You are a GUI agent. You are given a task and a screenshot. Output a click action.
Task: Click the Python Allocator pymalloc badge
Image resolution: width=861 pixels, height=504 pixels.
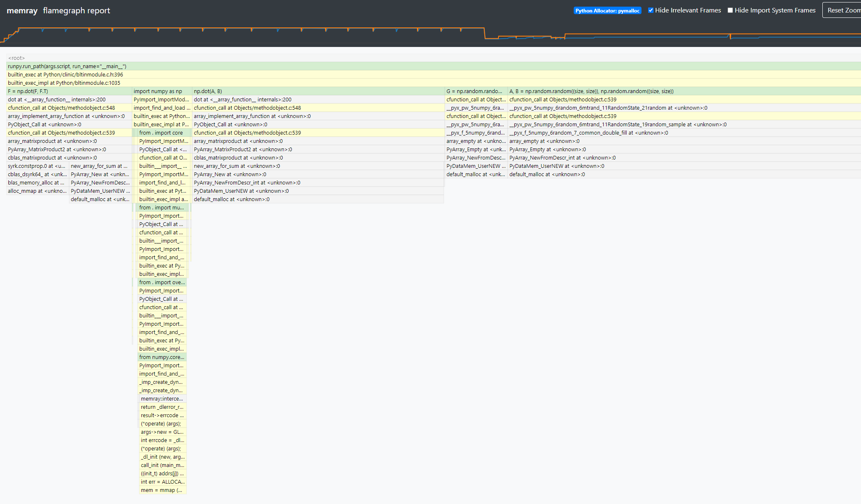pos(607,11)
